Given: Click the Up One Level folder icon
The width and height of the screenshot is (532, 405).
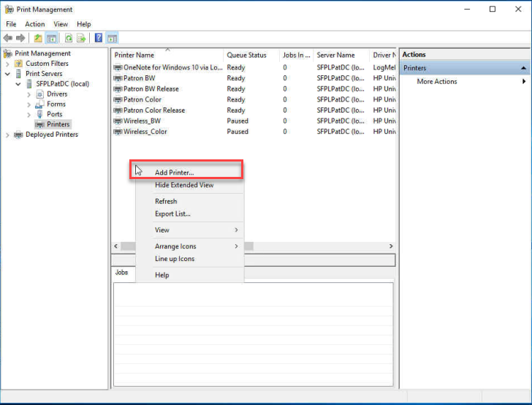Looking at the screenshot, I should (38, 38).
